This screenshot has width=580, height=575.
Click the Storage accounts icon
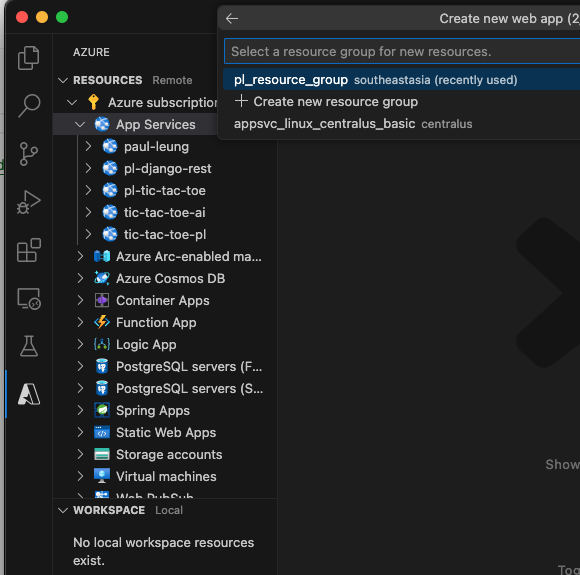[102, 454]
